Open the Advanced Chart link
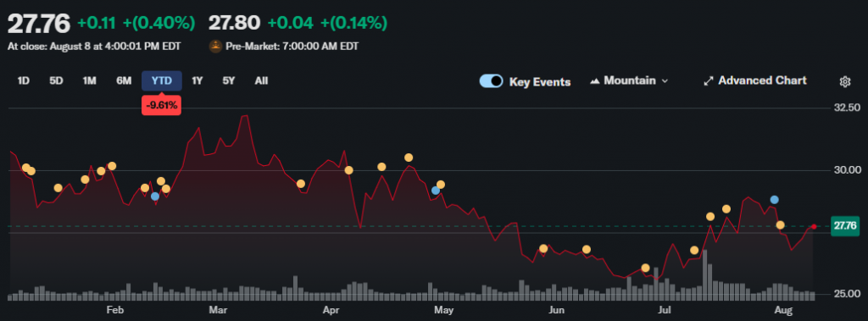Viewport: 868px width, 321px height. 762,80
